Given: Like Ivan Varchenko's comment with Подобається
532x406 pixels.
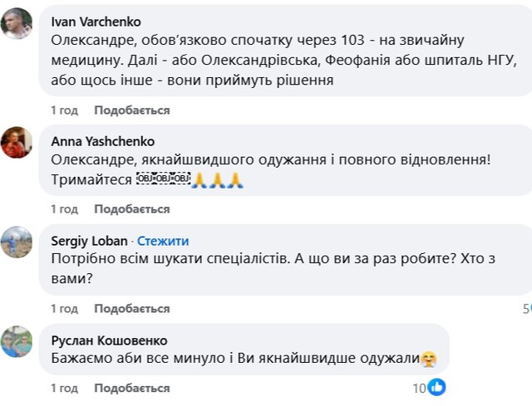Looking at the screenshot, I should (131, 110).
